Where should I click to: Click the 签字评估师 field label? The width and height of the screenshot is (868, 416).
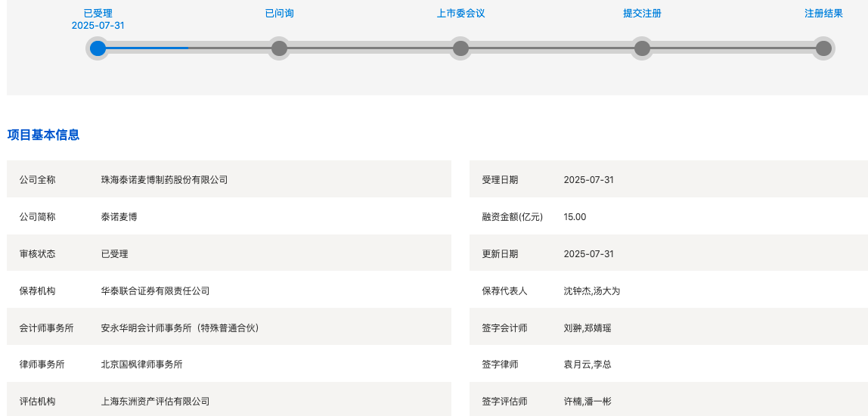[x=505, y=402]
